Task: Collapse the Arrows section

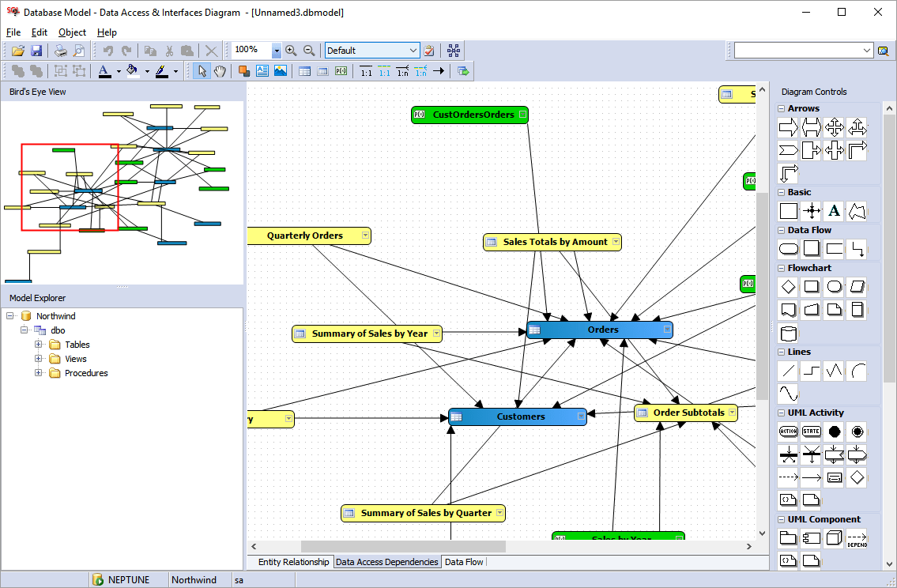Action: [781, 109]
